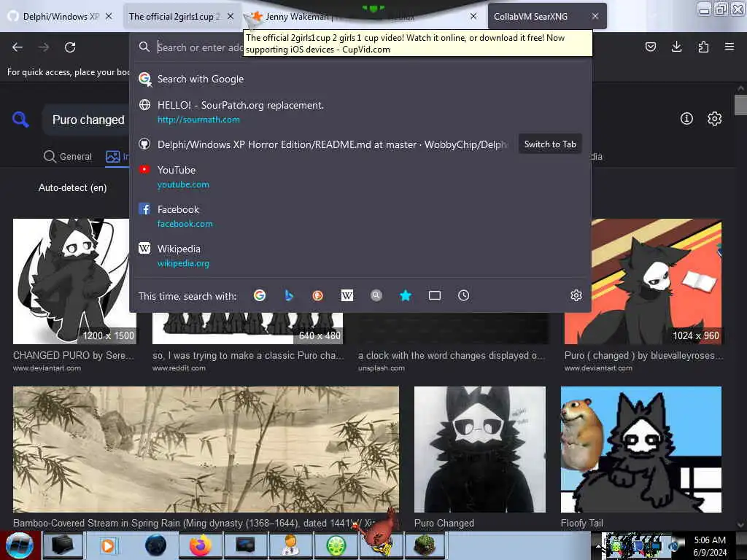The width and height of the screenshot is (747, 560).
Task: Open Puro (changed) by bluevalleyroses thumbnail
Action: coord(643,281)
